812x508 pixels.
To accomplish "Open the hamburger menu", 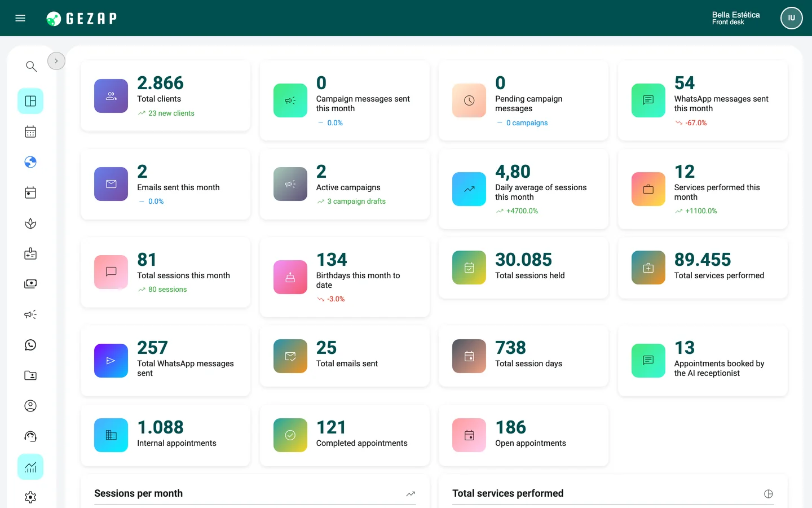I will tap(20, 18).
